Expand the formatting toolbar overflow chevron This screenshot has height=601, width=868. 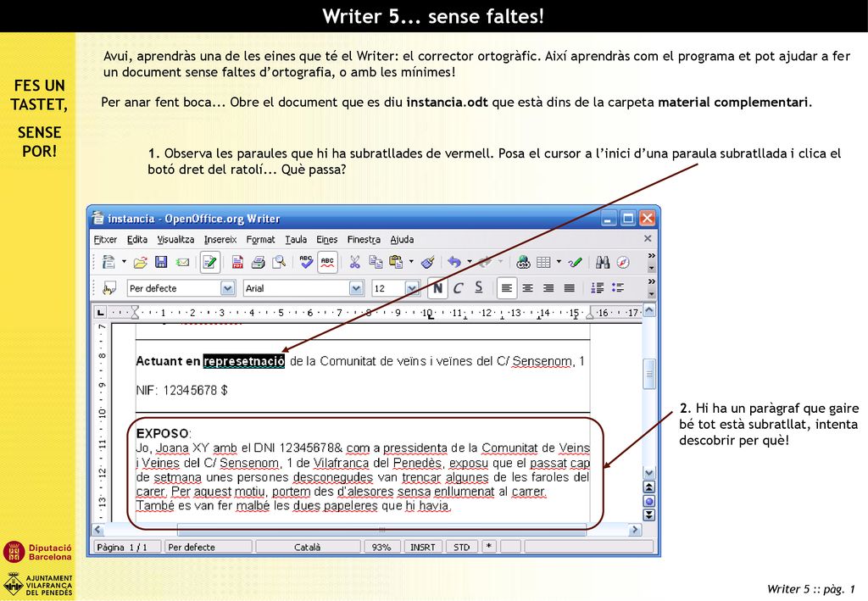(x=652, y=281)
